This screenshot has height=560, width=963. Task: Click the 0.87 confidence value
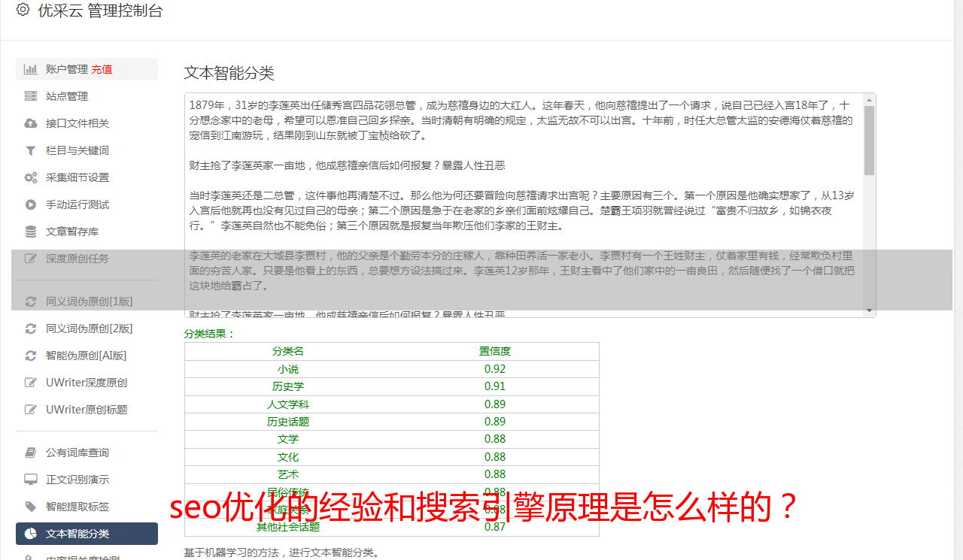[495, 527]
